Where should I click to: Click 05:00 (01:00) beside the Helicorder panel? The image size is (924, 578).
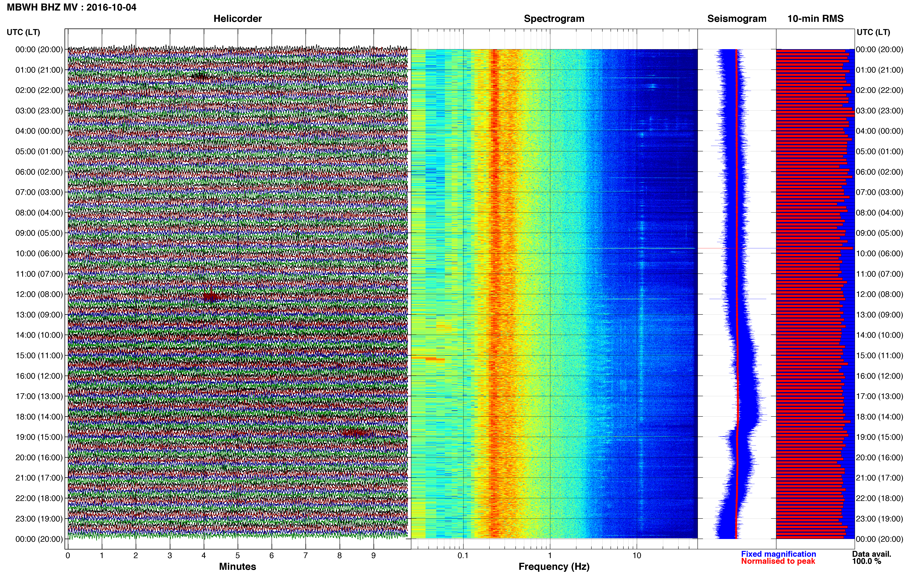click(39, 151)
